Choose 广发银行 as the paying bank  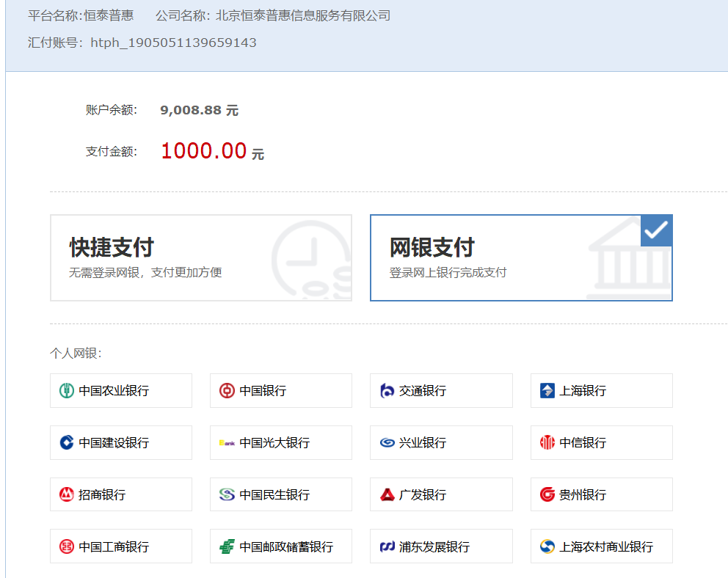(441, 494)
